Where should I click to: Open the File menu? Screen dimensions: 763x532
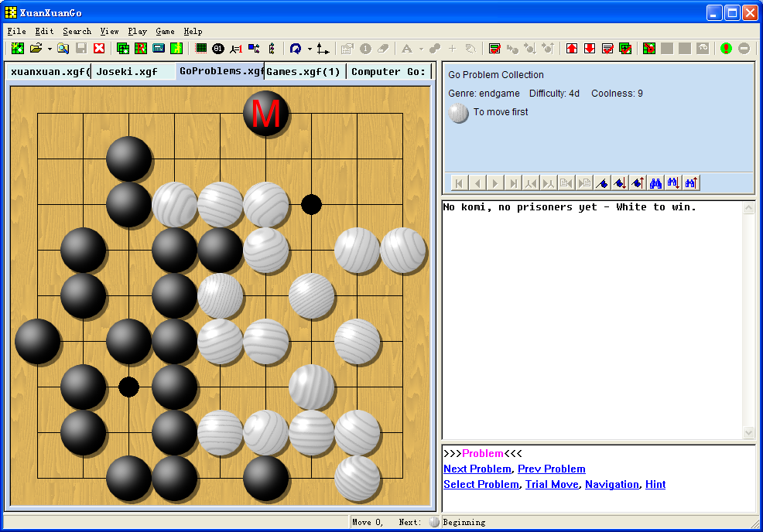click(x=16, y=31)
